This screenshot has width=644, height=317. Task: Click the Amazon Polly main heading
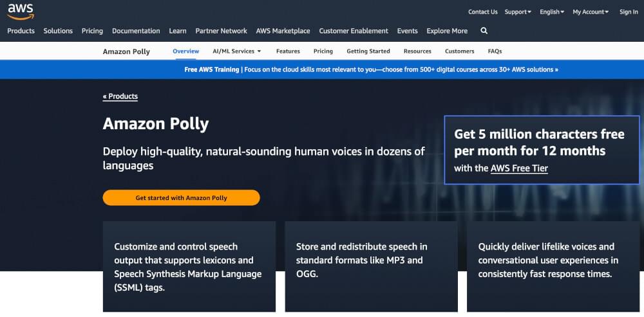click(156, 124)
